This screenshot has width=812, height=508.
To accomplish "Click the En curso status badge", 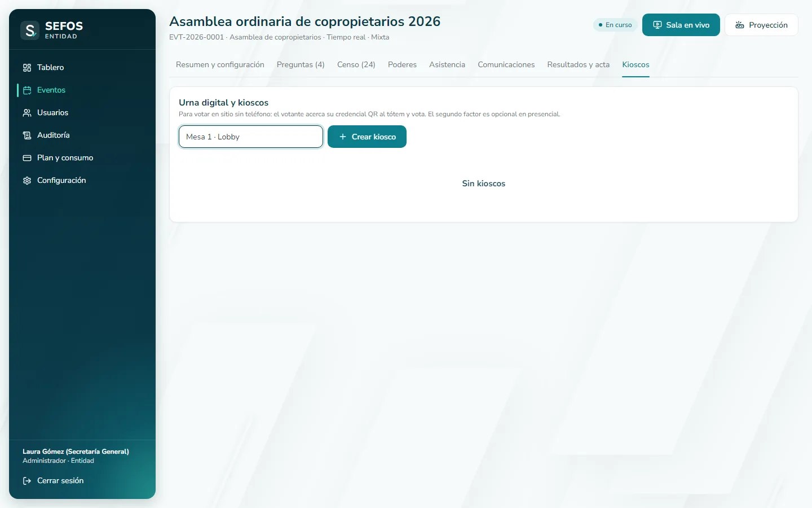I will (x=616, y=25).
